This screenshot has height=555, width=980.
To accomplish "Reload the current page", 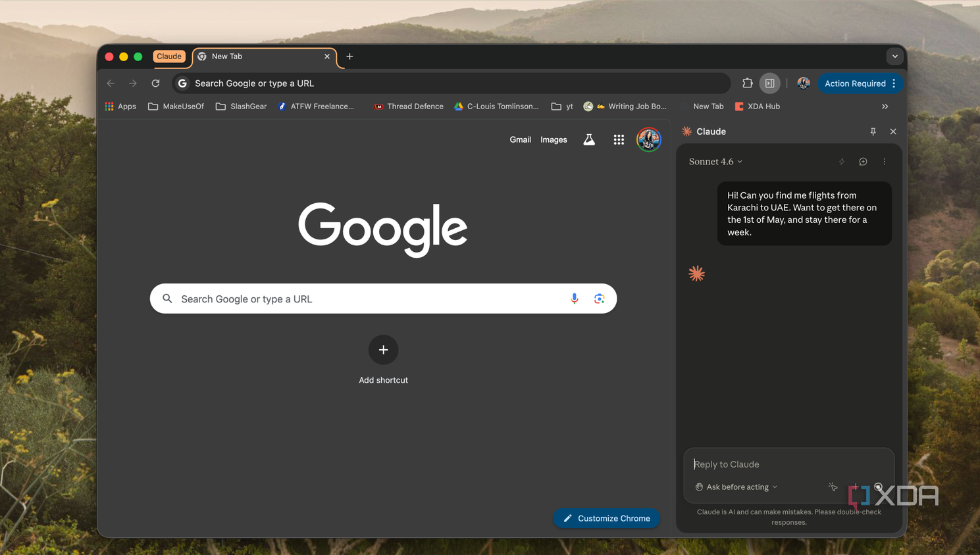I will (155, 84).
